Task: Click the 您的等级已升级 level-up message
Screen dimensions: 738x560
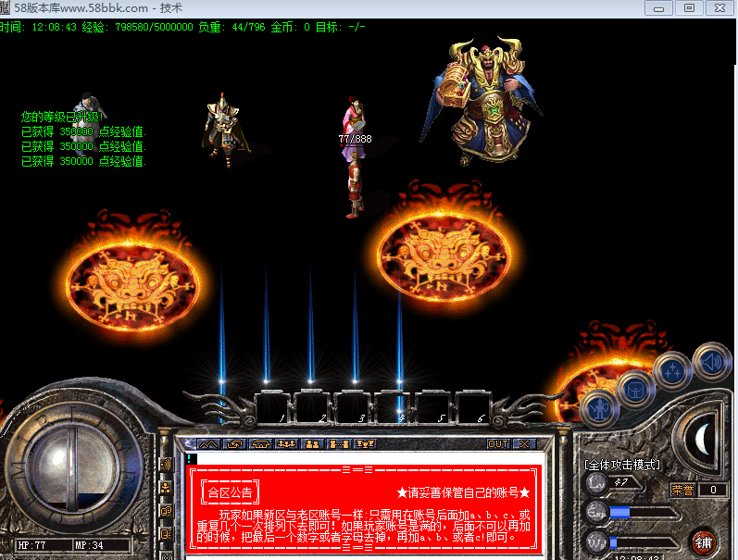Action: click(62, 117)
